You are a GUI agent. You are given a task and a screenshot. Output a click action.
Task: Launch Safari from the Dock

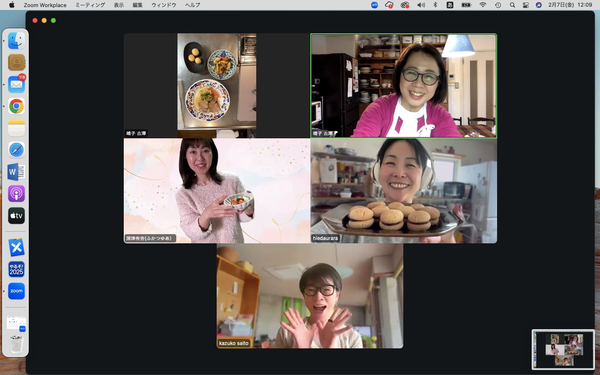click(16, 150)
